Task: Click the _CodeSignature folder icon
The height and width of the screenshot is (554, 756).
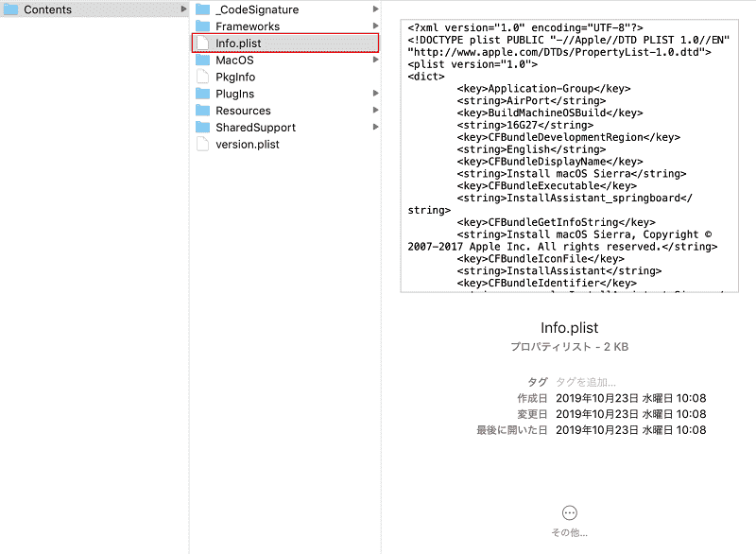Action: click(x=202, y=9)
